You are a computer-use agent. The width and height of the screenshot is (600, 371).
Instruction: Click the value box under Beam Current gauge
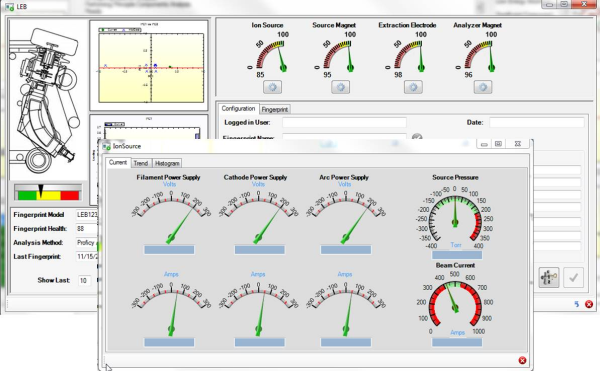pos(457,342)
